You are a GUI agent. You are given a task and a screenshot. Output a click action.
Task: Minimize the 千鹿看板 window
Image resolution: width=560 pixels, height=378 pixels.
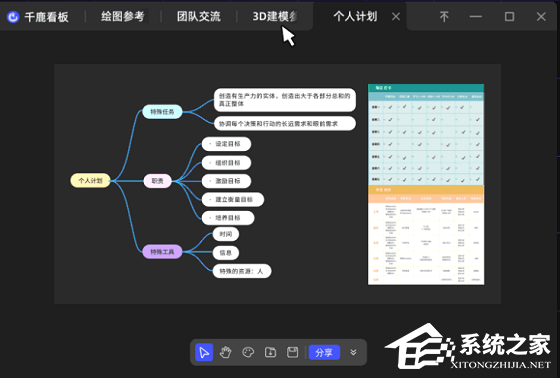click(x=476, y=16)
